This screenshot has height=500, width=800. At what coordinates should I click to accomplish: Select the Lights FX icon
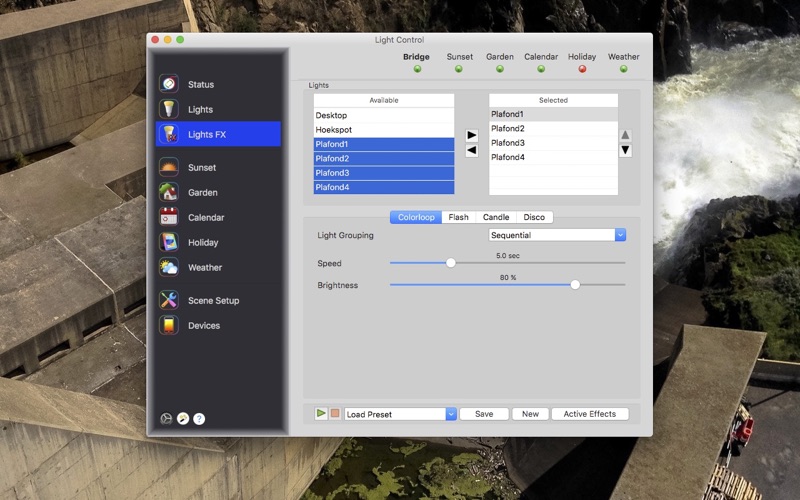pyautogui.click(x=168, y=134)
